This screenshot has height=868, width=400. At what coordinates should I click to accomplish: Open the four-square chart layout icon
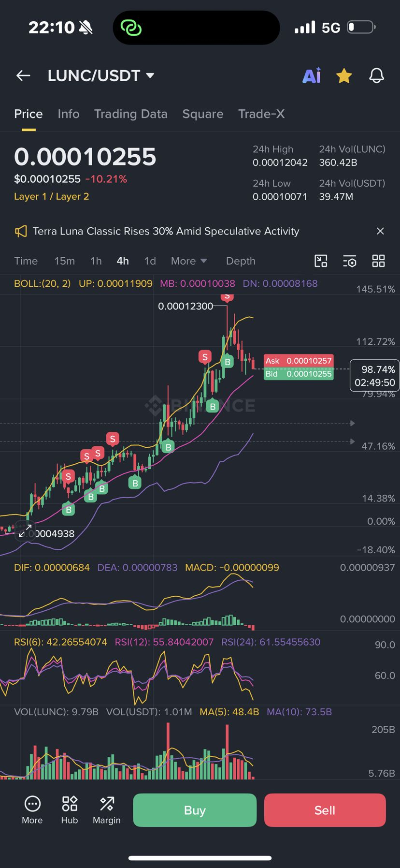click(x=378, y=261)
